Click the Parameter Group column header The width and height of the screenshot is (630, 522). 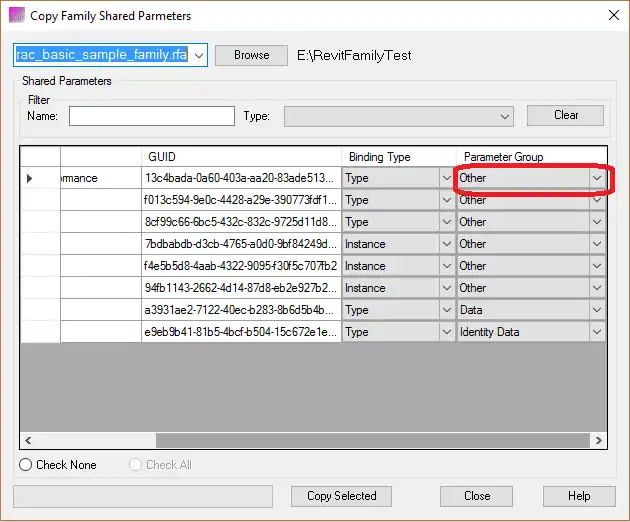531,157
